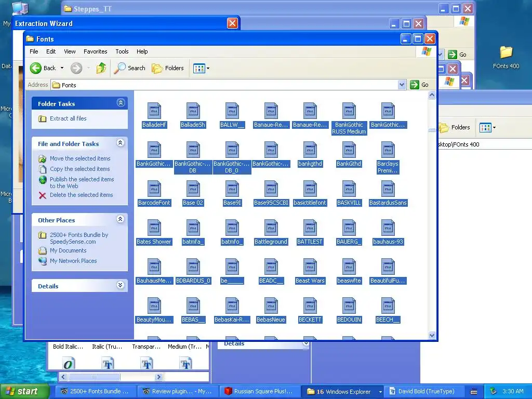The width and height of the screenshot is (532, 399).
Task: Open the View menu
Action: pyautogui.click(x=70, y=51)
